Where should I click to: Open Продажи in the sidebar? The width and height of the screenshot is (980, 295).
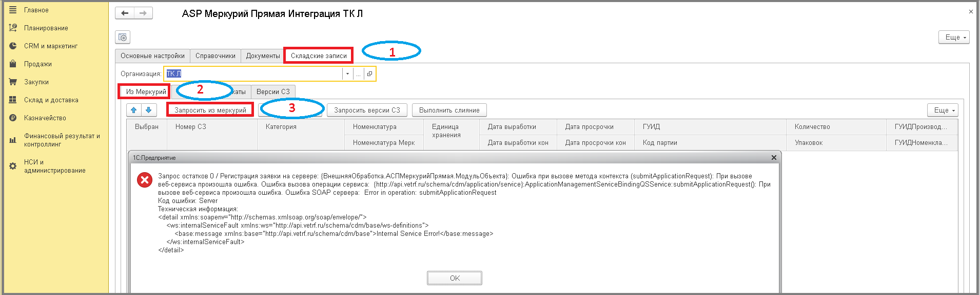click(38, 64)
